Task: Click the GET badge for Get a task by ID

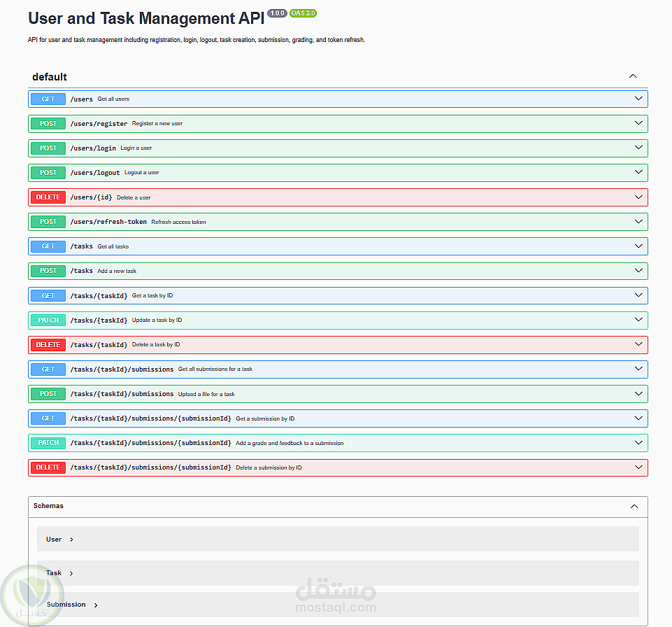Action: [48, 295]
